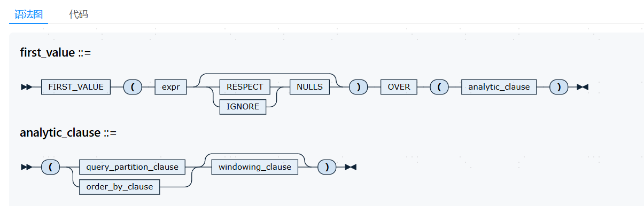The height and width of the screenshot is (206, 644).
Task: Click the close parenthesis before OVER
Action: click(359, 86)
